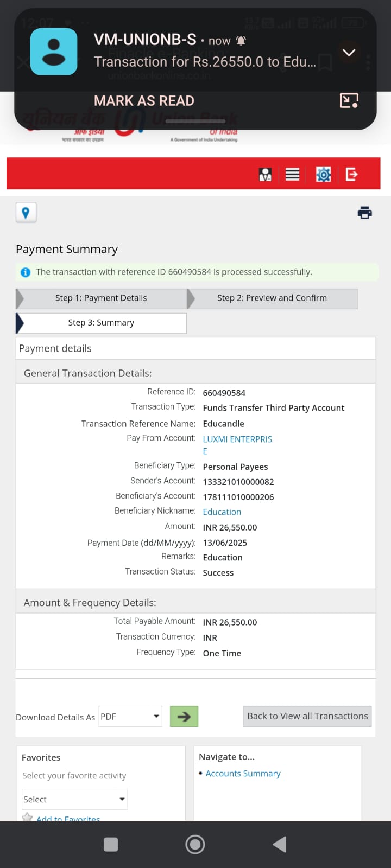Open the notification's picture-in-picture bubble icon

click(x=349, y=100)
